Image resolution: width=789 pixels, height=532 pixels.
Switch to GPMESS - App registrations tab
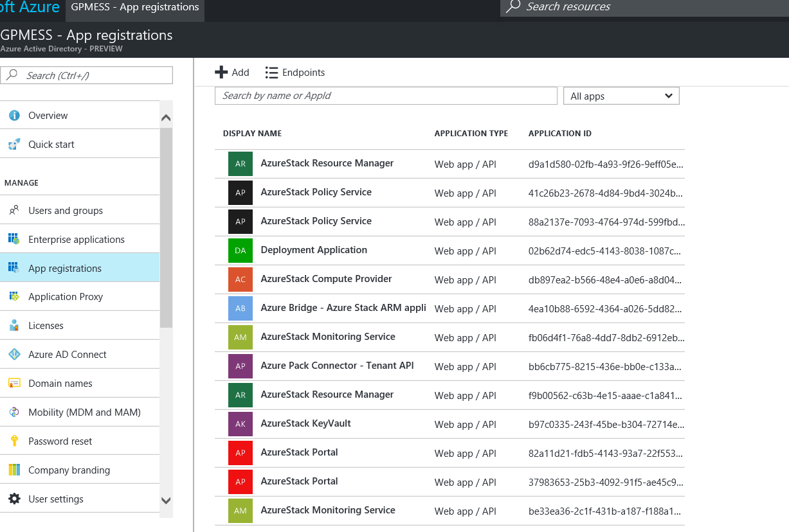coord(135,8)
